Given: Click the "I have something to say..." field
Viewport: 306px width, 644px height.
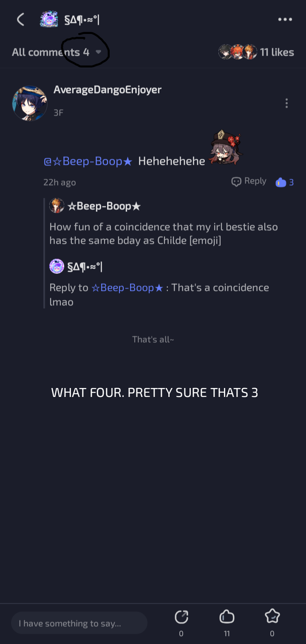Looking at the screenshot, I should 79,623.
